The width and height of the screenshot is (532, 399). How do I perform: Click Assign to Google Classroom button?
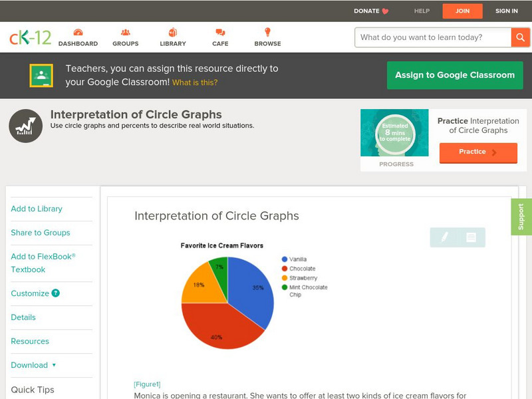(x=455, y=75)
